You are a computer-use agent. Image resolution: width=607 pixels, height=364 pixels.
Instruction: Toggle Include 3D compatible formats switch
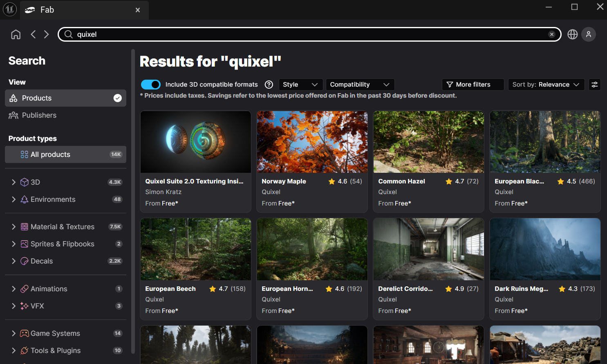tap(150, 85)
